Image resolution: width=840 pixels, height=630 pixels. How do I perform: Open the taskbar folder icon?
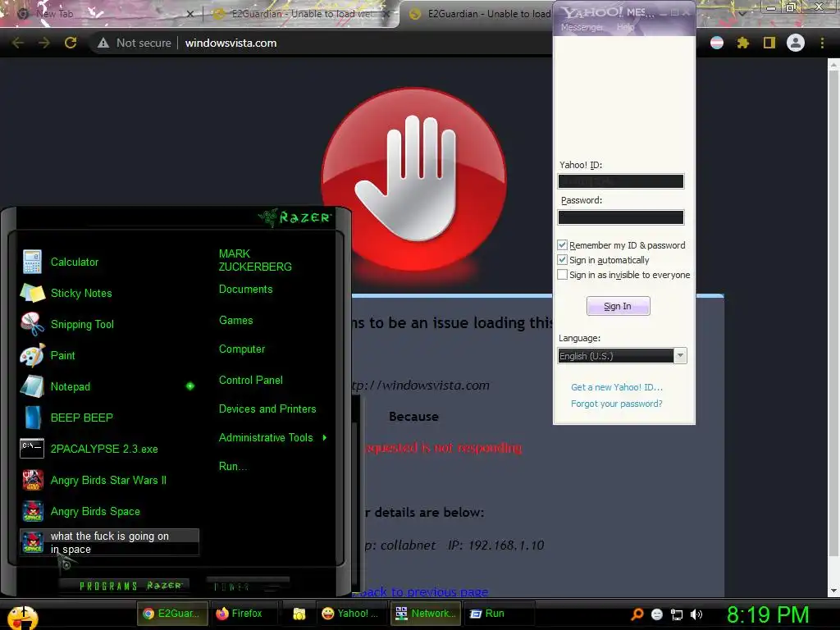[x=299, y=614]
